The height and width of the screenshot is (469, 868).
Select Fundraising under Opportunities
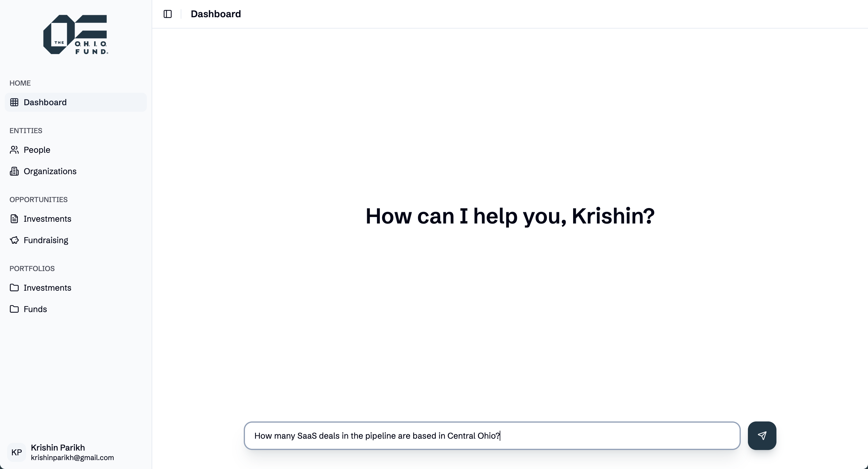coord(46,240)
